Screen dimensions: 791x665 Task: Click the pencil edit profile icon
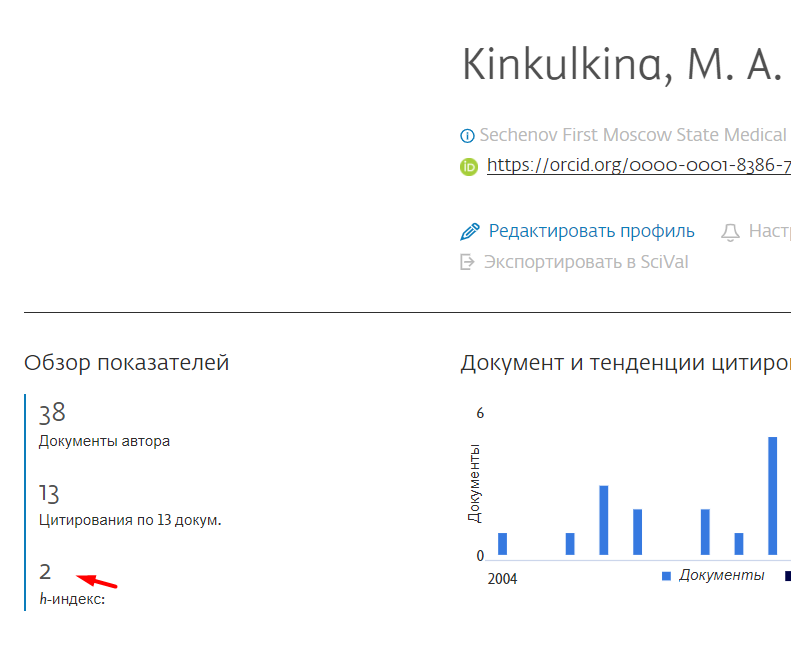(x=470, y=232)
